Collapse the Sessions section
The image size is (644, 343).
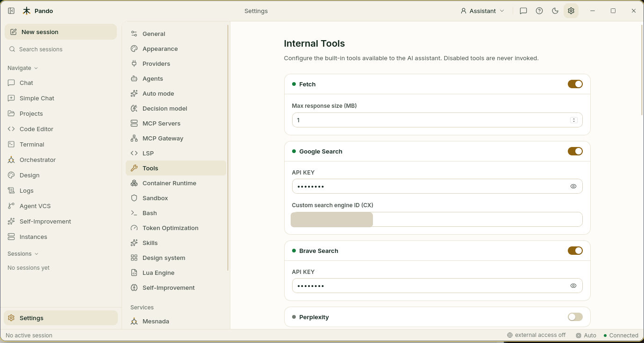[x=23, y=253]
